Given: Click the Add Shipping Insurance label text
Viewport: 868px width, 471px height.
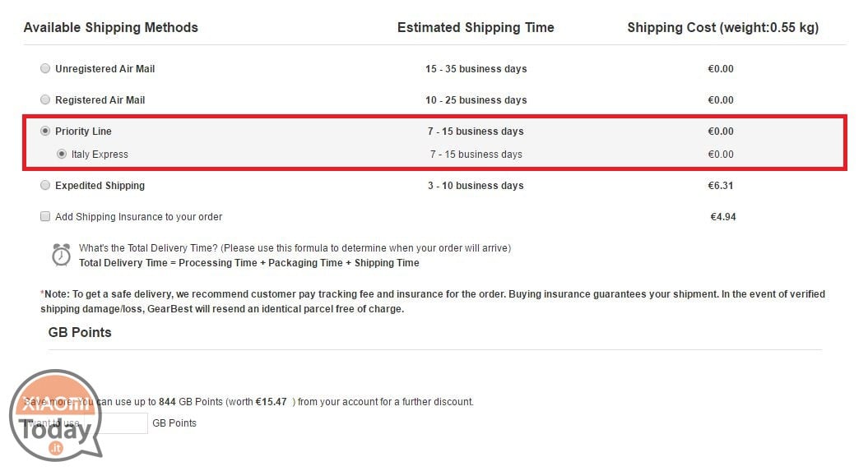Looking at the screenshot, I should [138, 217].
